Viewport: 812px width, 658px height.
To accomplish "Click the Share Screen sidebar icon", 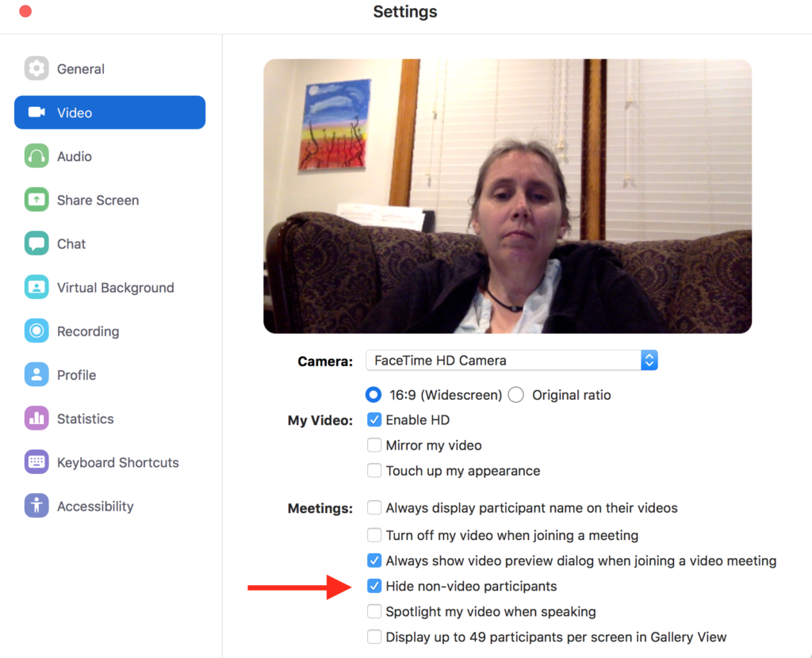I will coord(36,200).
